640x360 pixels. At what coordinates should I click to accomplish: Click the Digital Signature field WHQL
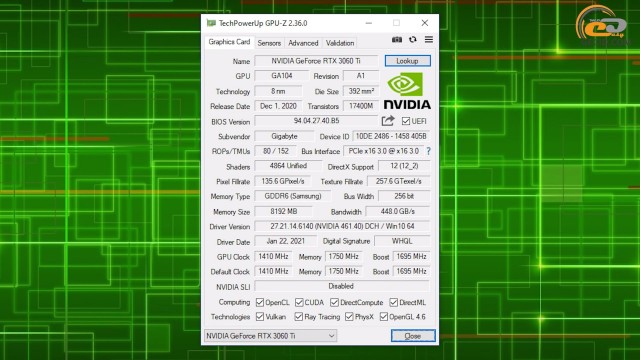tap(402, 241)
